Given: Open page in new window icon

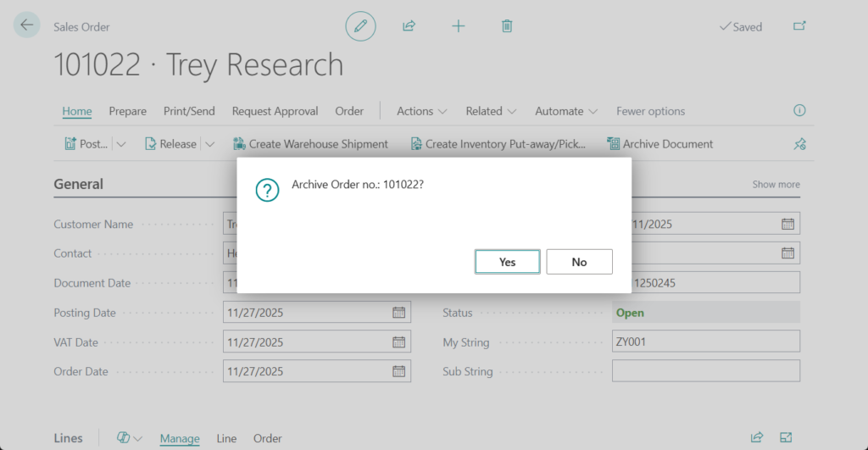Looking at the screenshot, I should pyautogui.click(x=798, y=26).
